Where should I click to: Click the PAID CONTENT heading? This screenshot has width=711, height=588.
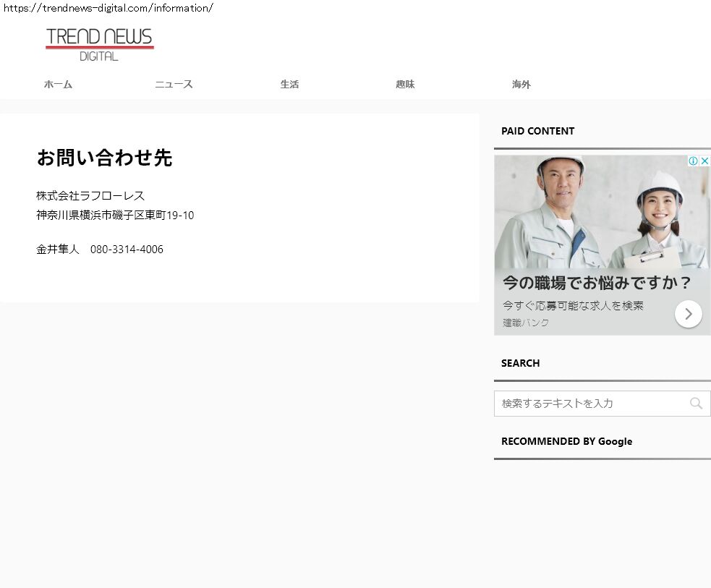point(538,131)
